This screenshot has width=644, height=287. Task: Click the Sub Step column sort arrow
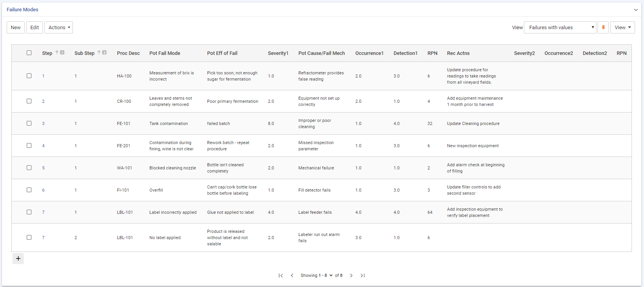[99, 53]
